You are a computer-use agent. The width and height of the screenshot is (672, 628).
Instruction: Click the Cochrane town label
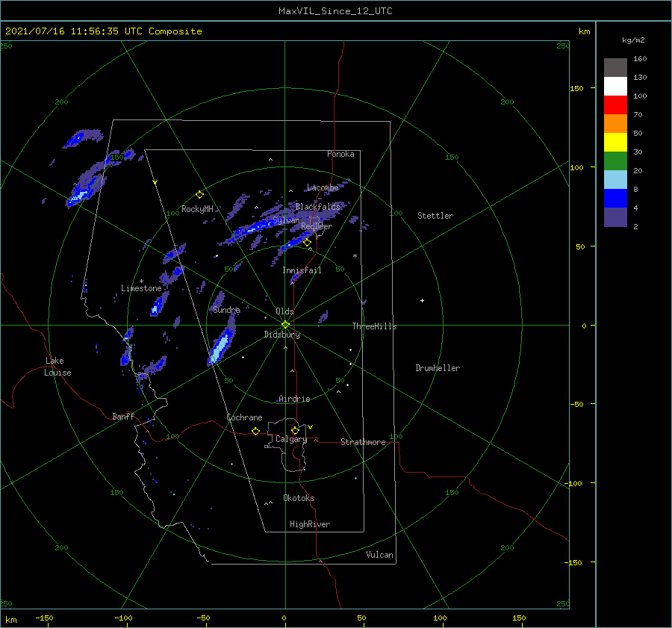point(244,417)
